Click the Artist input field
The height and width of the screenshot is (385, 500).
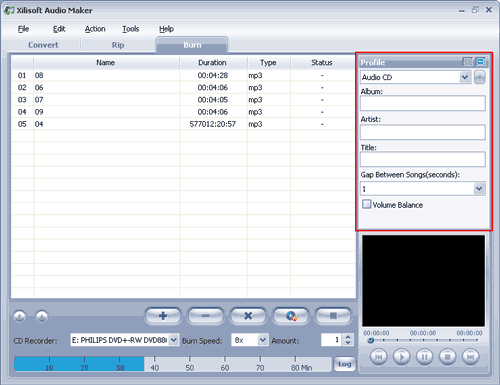pyautogui.click(x=423, y=132)
